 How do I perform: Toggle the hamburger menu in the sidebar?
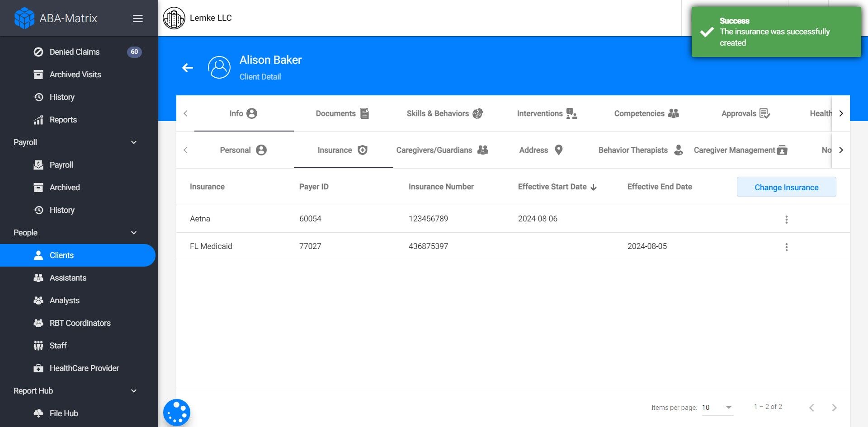pos(138,19)
